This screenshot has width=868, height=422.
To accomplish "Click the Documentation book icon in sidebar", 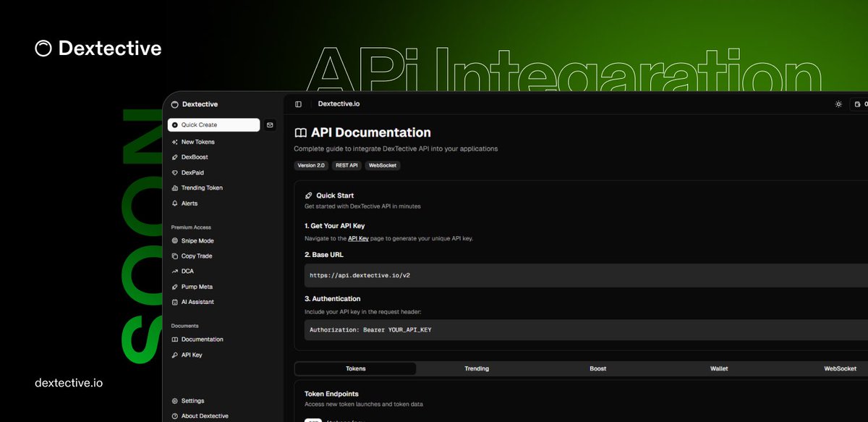I will pyautogui.click(x=174, y=339).
